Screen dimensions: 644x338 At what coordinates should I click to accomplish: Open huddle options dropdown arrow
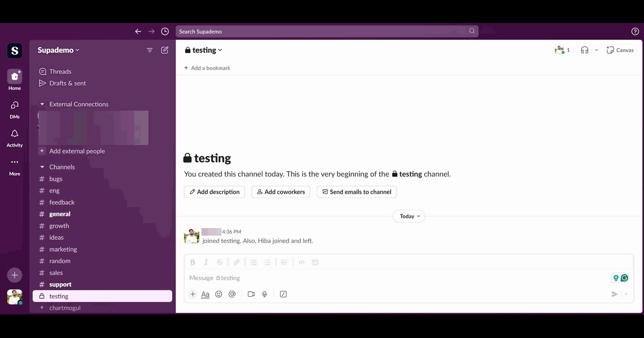pyautogui.click(x=596, y=50)
